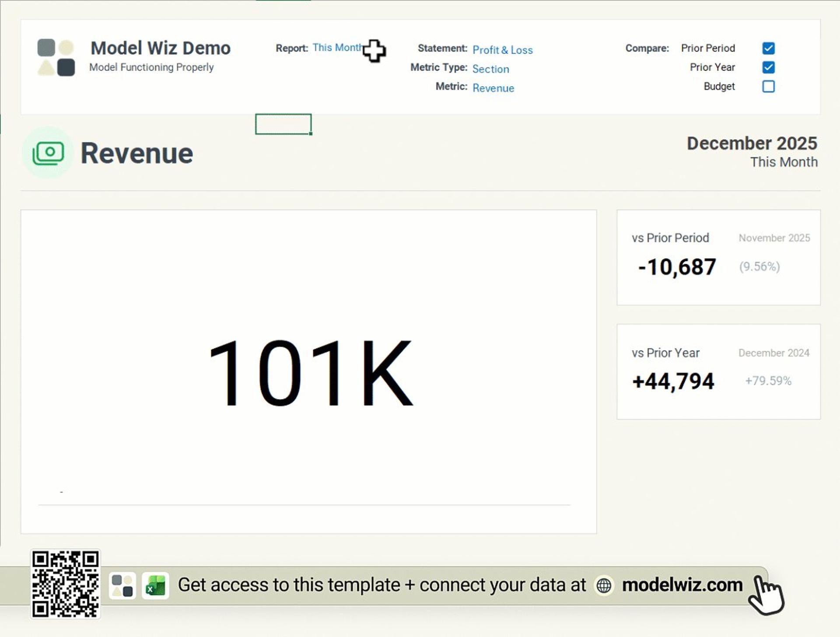Screen dimensions: 840x637
Task: Enable the Budget compare checkbox
Action: pos(768,87)
